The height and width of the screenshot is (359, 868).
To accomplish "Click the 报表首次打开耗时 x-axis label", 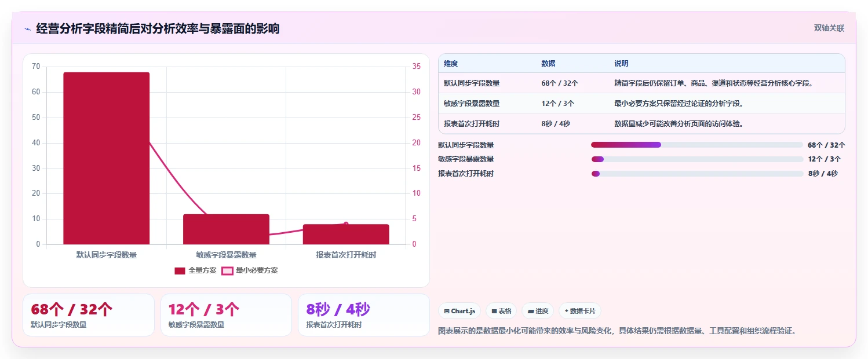I will click(346, 255).
